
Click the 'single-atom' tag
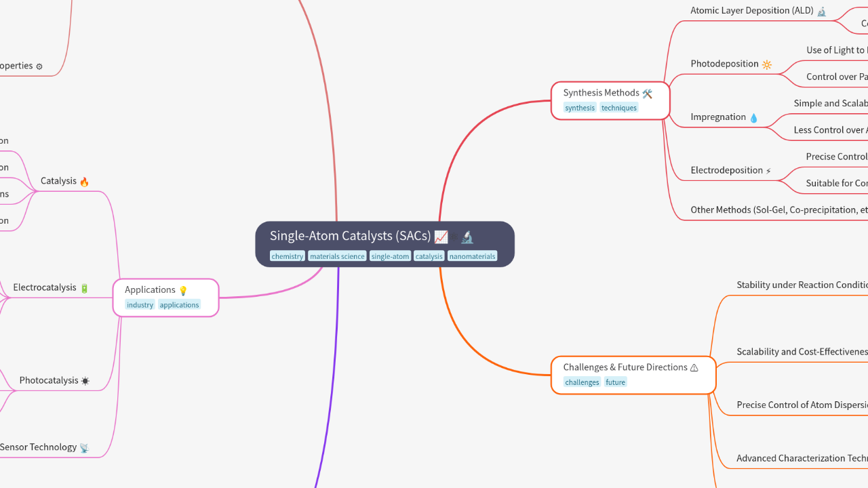point(391,256)
